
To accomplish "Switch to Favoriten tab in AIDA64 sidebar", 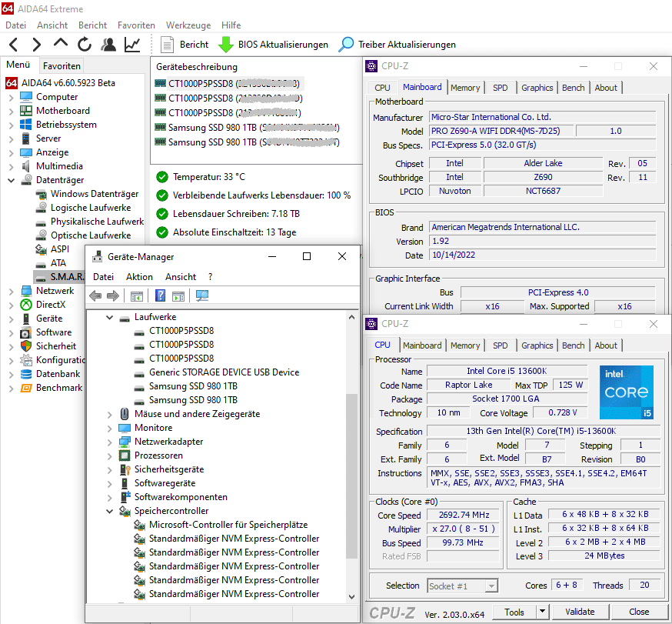I will pos(62,65).
